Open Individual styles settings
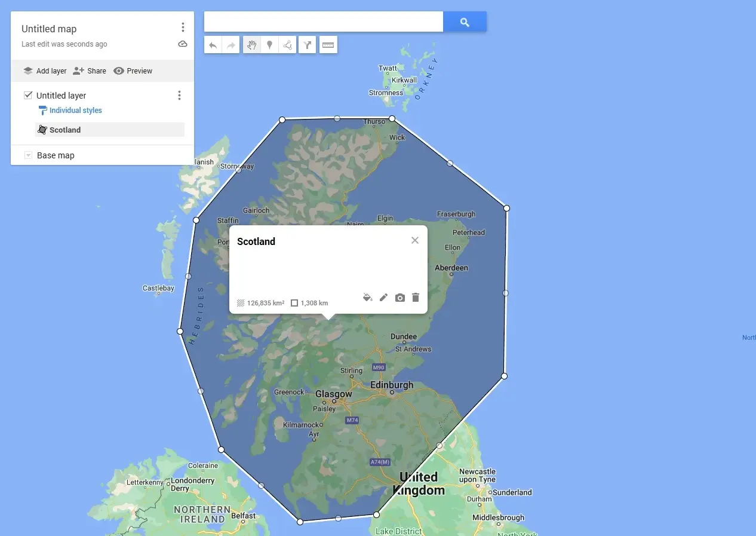 coord(76,110)
